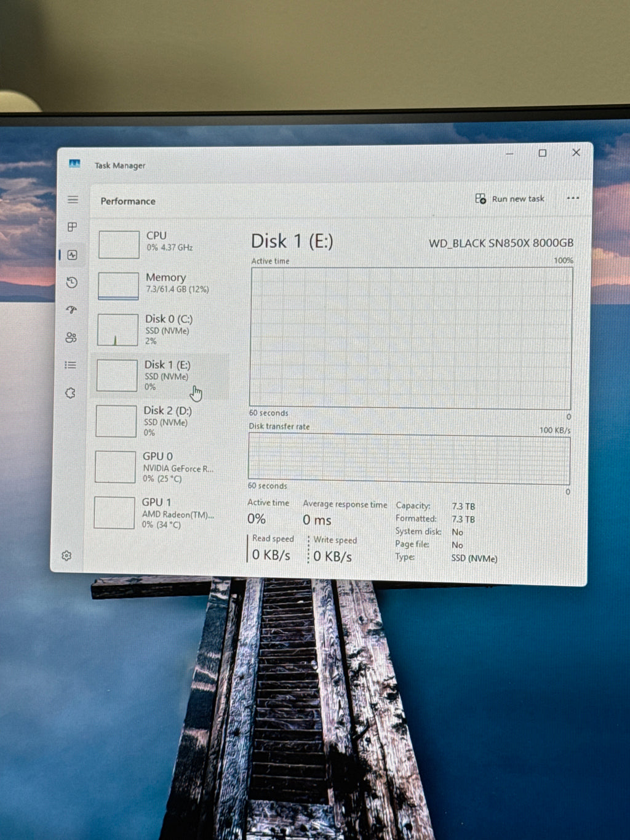Click Run new task button
This screenshot has width=630, height=840.
pyautogui.click(x=509, y=199)
